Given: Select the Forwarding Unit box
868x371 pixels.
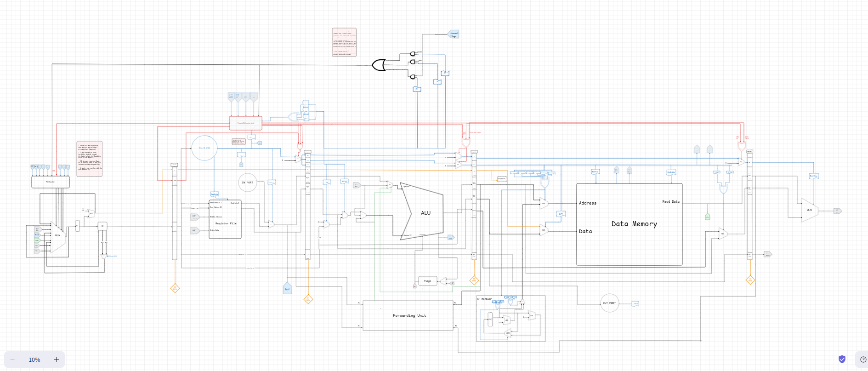Looking at the screenshot, I should (x=408, y=315).
